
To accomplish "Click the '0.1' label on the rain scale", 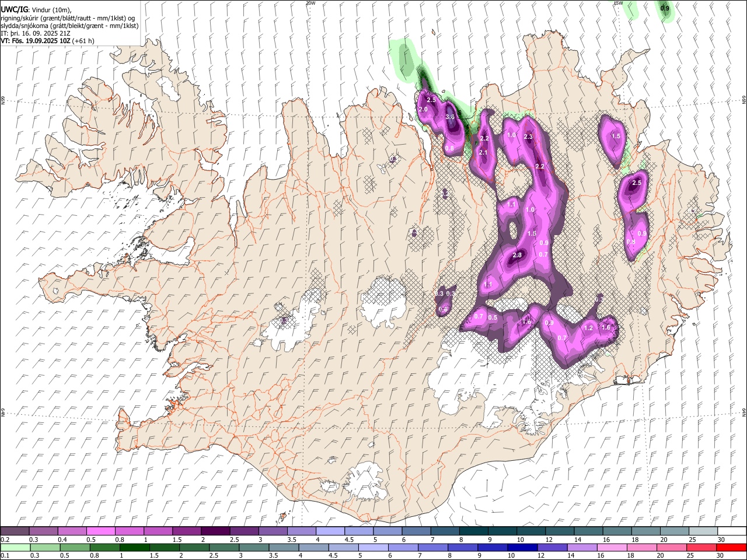I will (5, 556).
